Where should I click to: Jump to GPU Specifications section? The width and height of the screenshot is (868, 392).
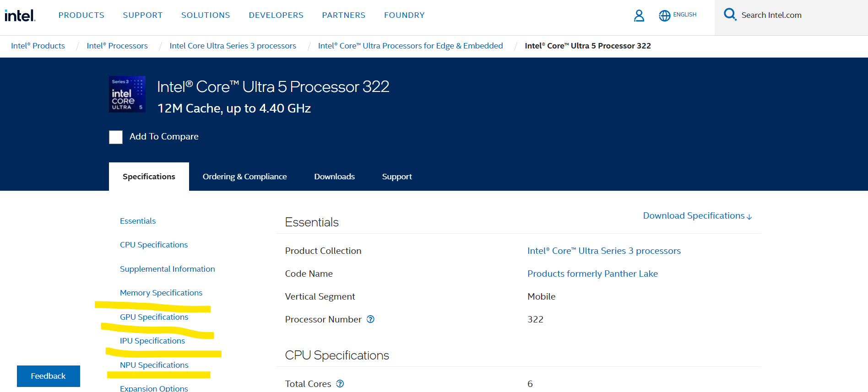pyautogui.click(x=154, y=317)
